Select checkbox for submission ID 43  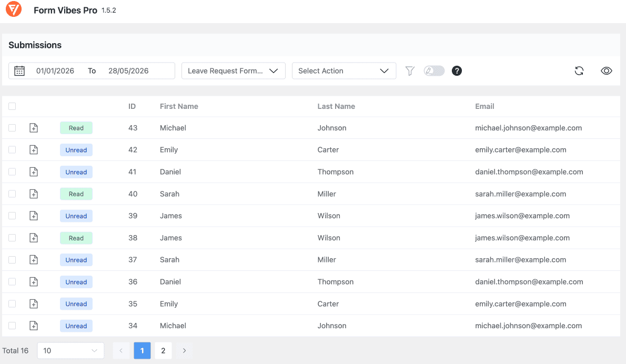coord(13,128)
